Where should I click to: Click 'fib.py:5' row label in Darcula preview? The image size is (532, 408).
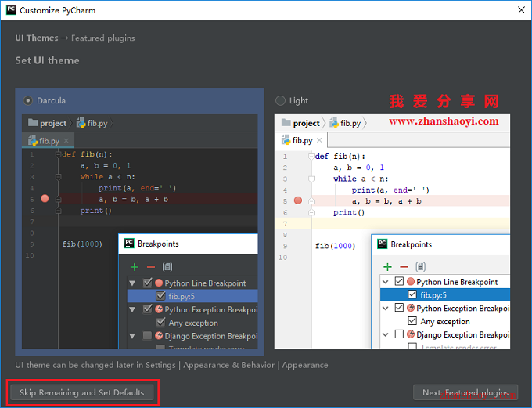point(182,296)
